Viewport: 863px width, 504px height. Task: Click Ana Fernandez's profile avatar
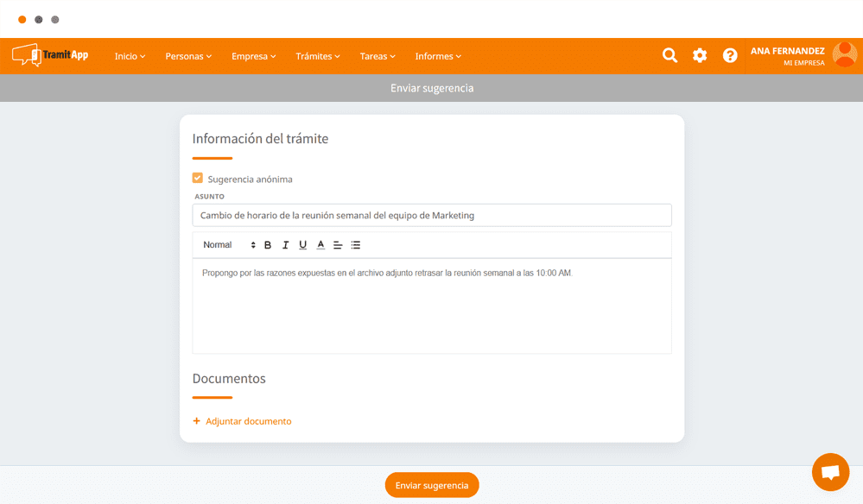tap(842, 55)
